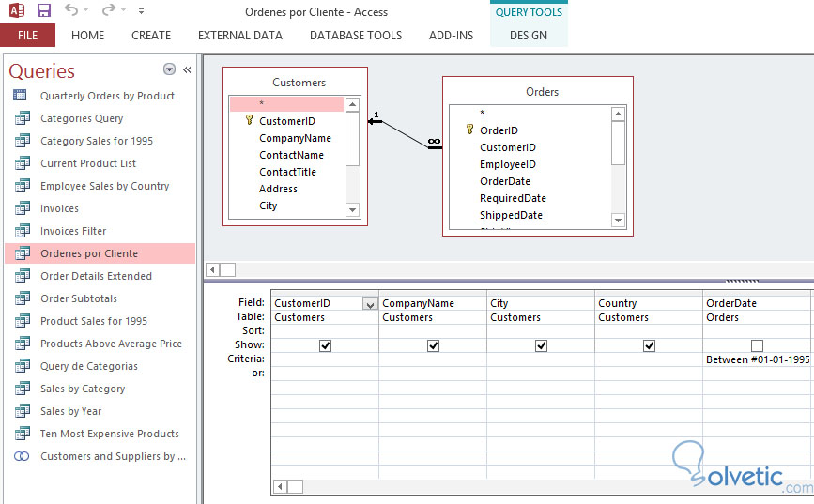Screen dimensions: 814x504
Task: Undo the last action
Action: tap(71, 10)
